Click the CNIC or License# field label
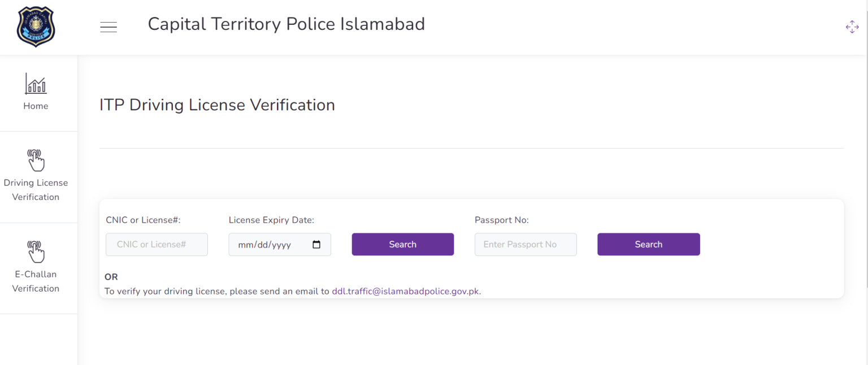The image size is (868, 365). point(142,220)
